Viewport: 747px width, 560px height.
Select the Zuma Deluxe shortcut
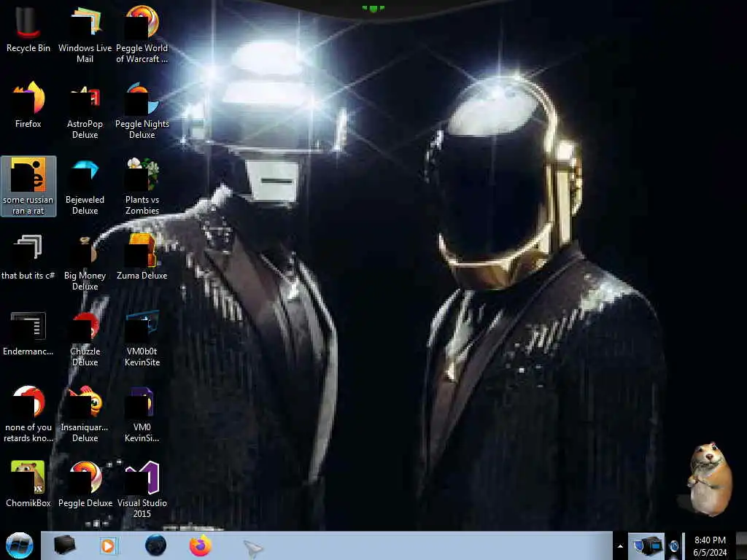142,257
